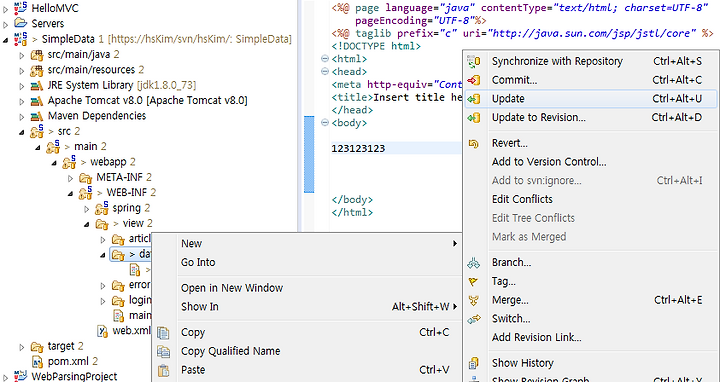The width and height of the screenshot is (720, 382).
Task: Select Edit Conflicts menu entry
Action: coord(591,199)
